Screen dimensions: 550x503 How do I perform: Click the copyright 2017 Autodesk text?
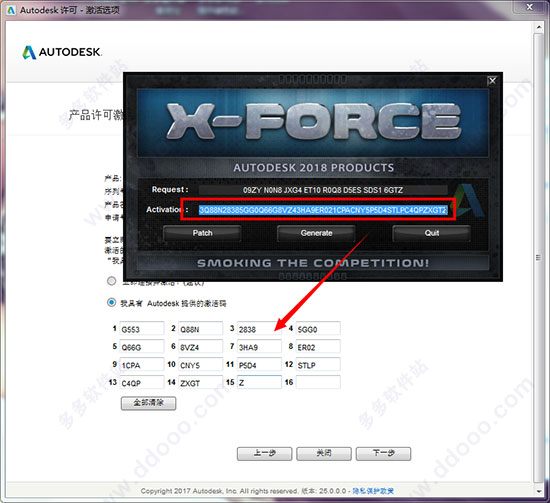[x=220, y=491]
